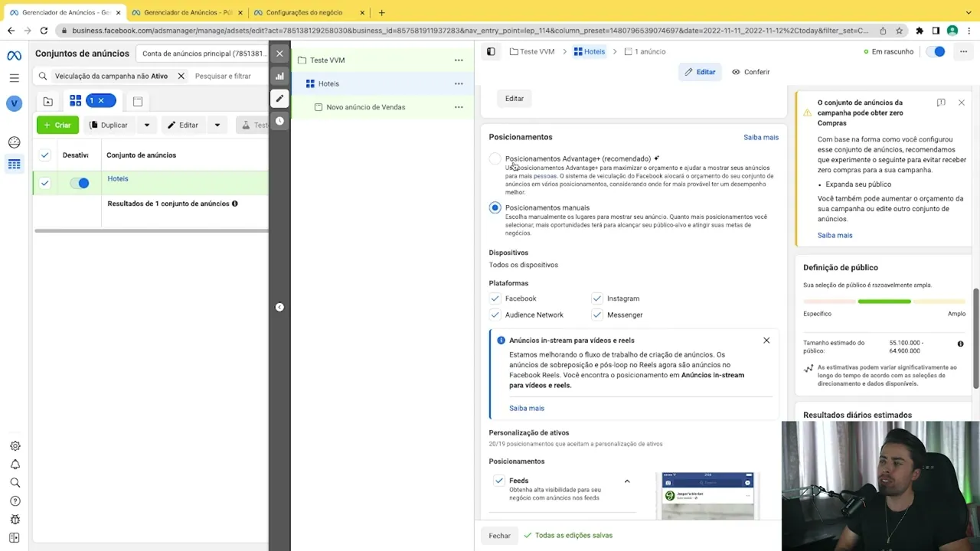This screenshot has height=551, width=980.
Task: Uncheck the Audience Network checkbox
Action: [x=495, y=315]
